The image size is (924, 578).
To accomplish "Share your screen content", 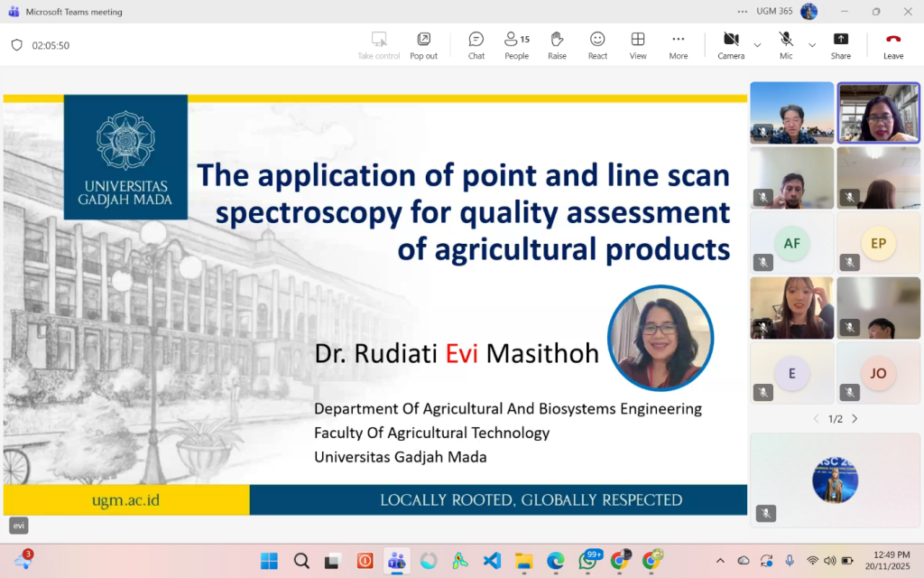I will tap(840, 44).
